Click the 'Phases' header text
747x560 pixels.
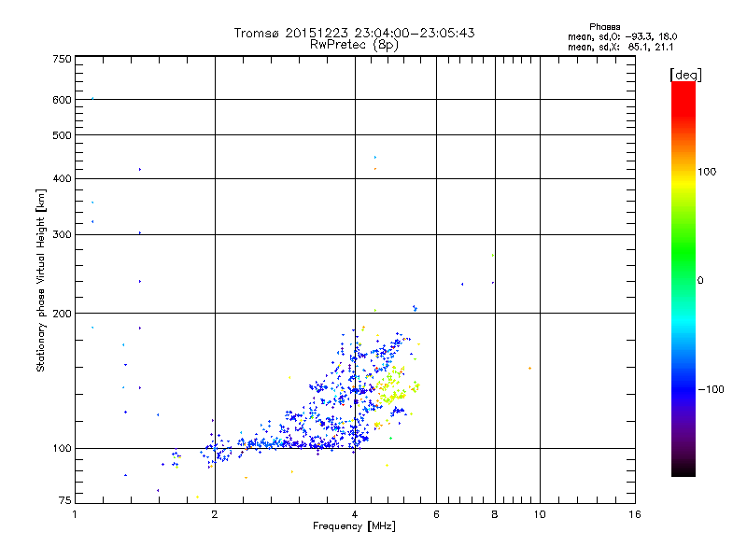[604, 27]
